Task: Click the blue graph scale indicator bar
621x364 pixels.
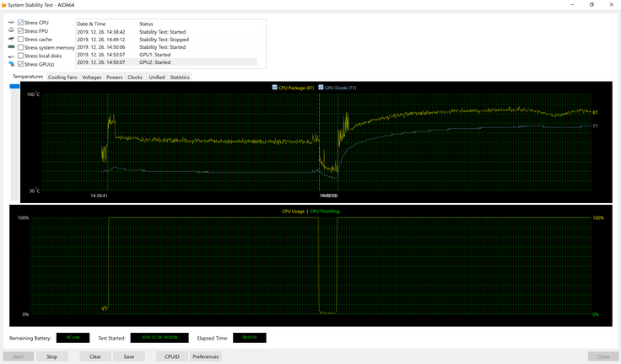Action: point(14,86)
